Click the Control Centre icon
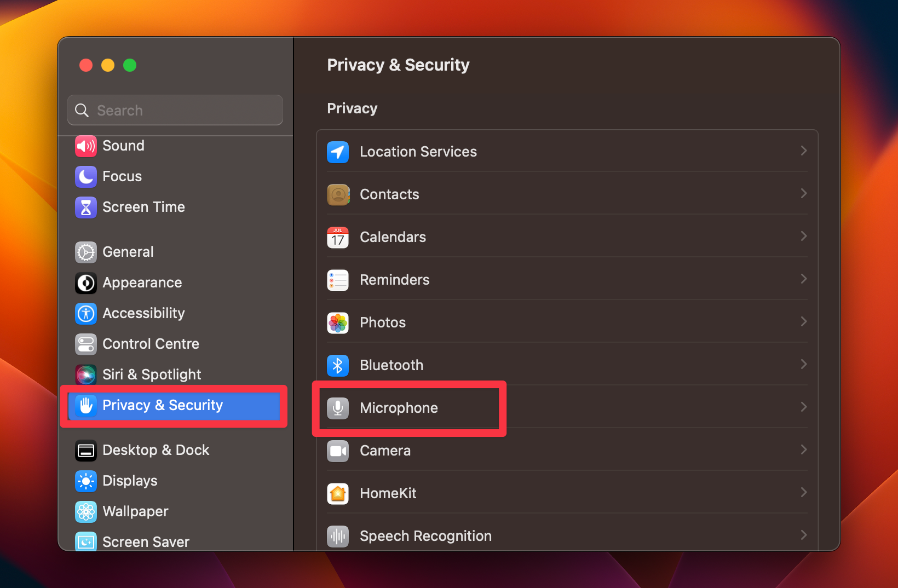This screenshot has height=588, width=898. (x=86, y=344)
